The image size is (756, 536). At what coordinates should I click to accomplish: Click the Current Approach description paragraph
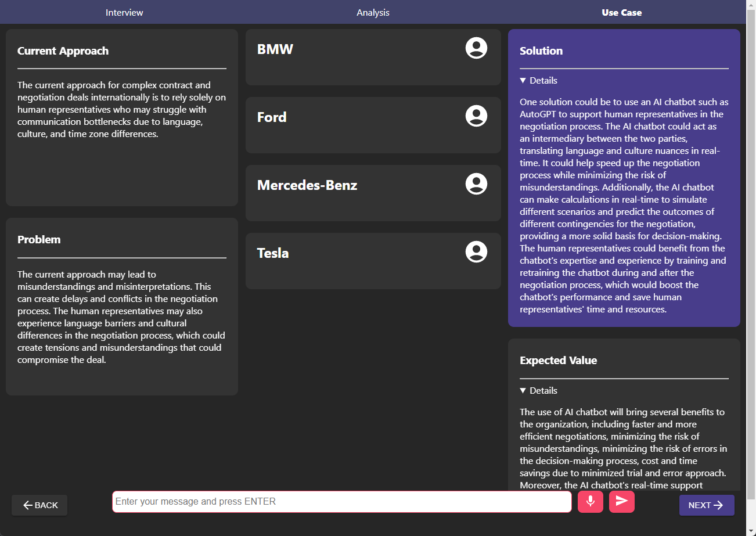(122, 110)
